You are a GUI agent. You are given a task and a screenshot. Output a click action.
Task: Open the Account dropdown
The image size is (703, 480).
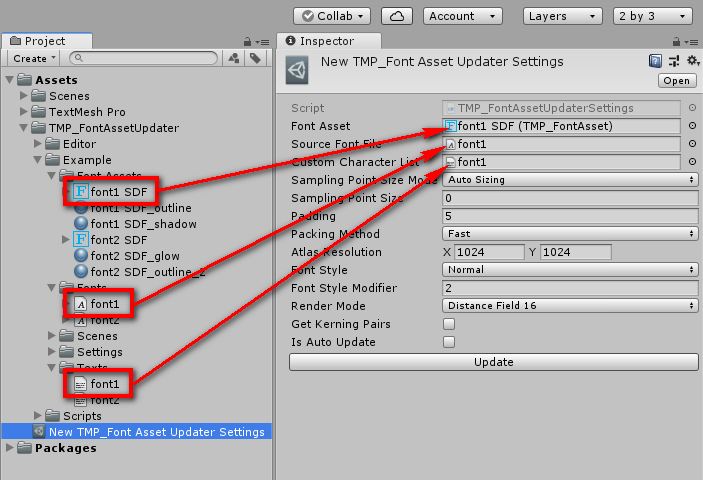[463, 16]
